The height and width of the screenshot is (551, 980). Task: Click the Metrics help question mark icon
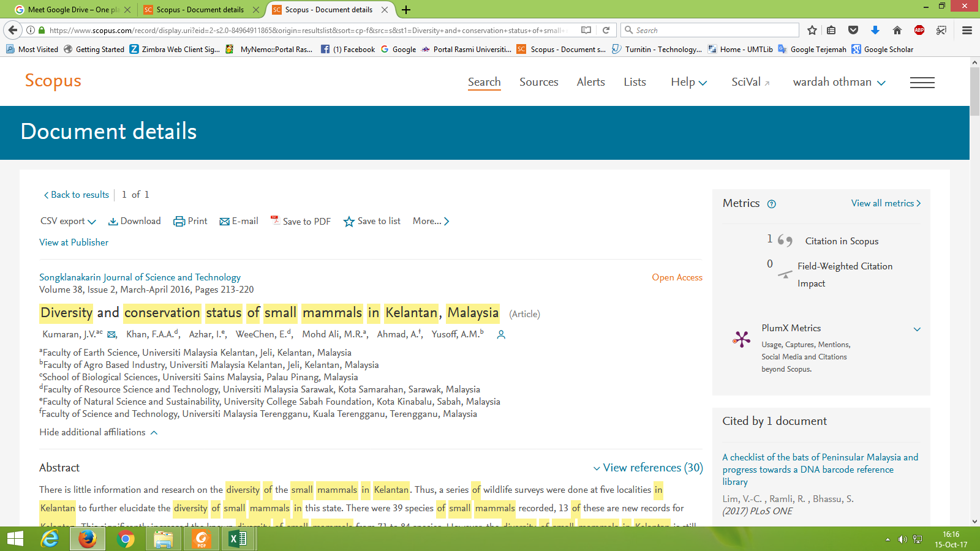tap(772, 204)
